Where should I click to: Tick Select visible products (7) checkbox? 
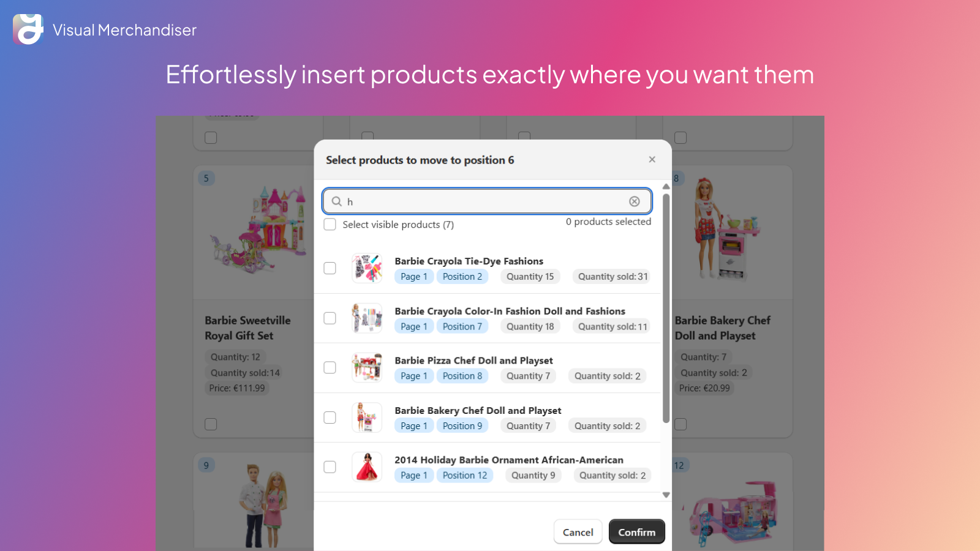pyautogui.click(x=330, y=224)
